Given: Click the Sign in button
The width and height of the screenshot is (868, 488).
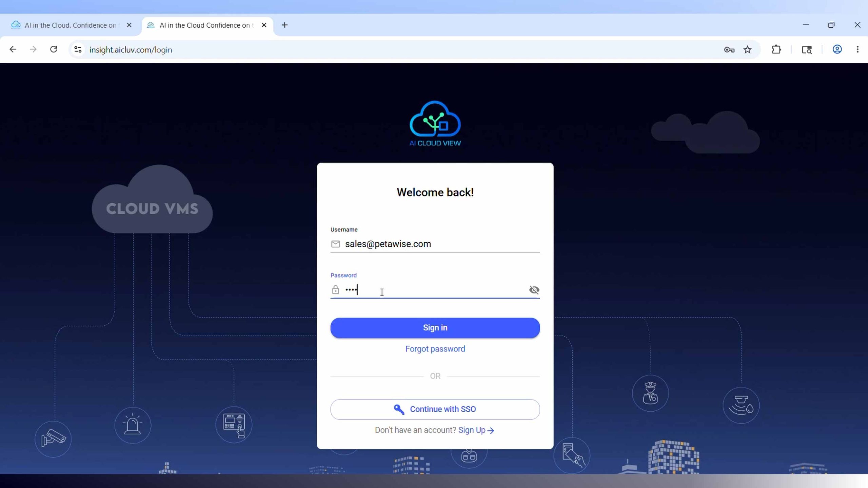Looking at the screenshot, I should (x=435, y=328).
